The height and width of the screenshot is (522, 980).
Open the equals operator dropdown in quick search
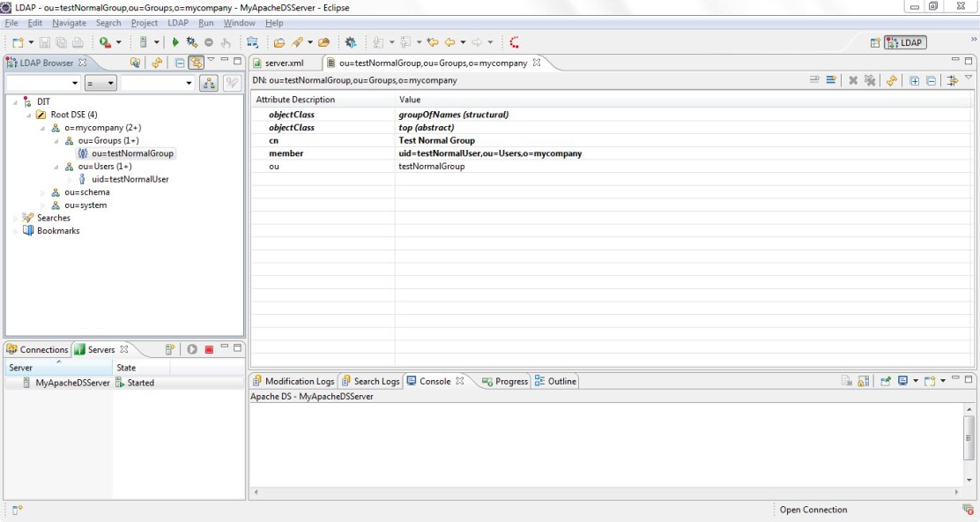coord(100,83)
